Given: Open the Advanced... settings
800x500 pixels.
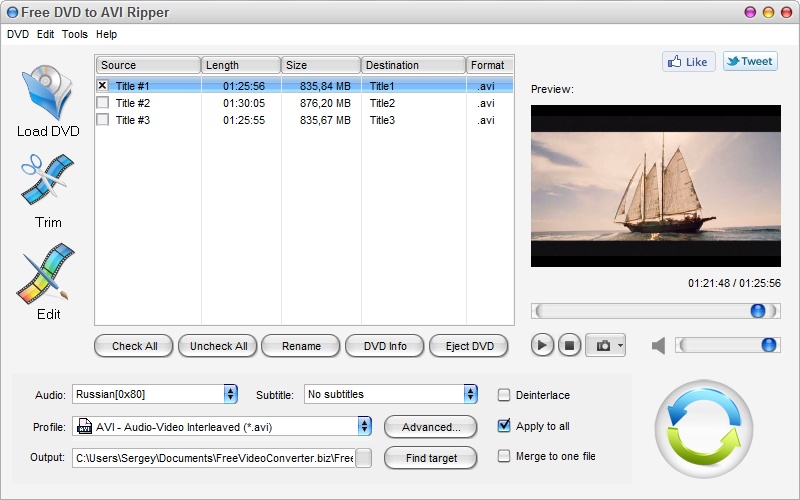Looking at the screenshot, I should coord(431,427).
